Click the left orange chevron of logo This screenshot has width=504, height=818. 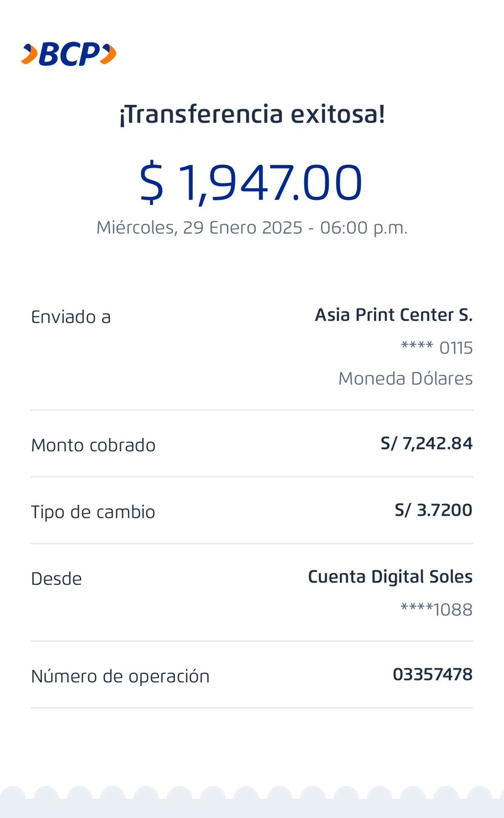pos(30,54)
